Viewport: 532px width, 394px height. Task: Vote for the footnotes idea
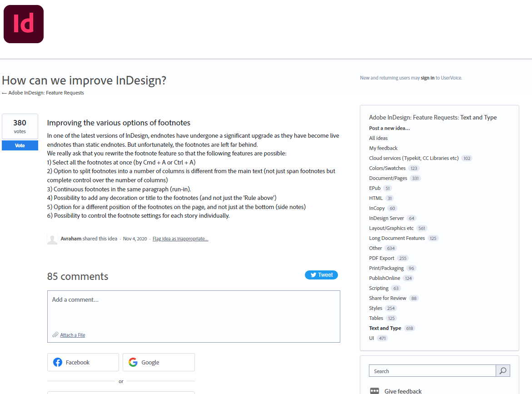tap(20, 145)
